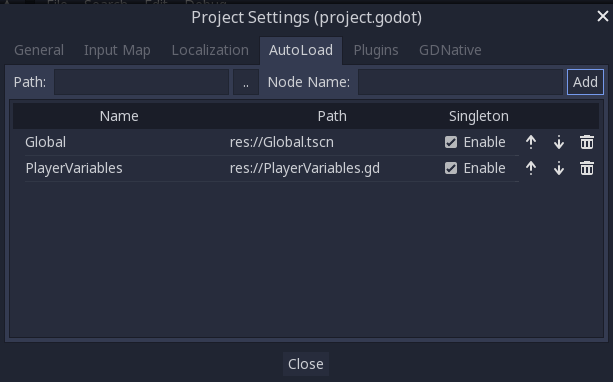Viewport: 613px width, 382px height.
Task: Toggle the Enable checkbox for Global
Action: (x=451, y=142)
